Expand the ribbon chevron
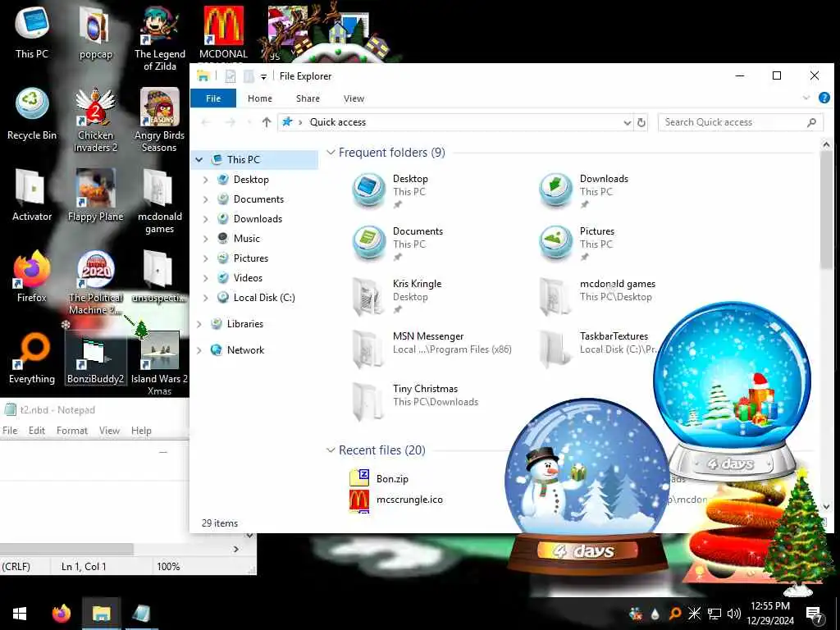This screenshot has height=630, width=840. [x=806, y=98]
